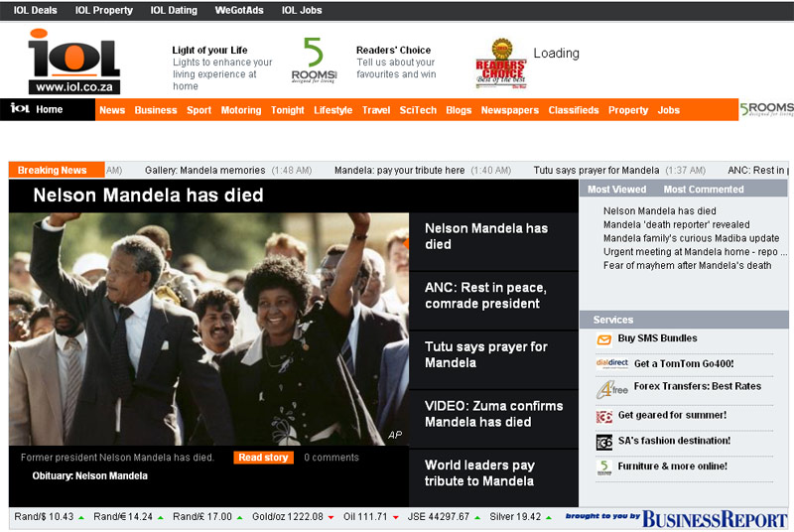This screenshot has height=532, width=794.
Task: Click the 4free logo next to Forex Transfers
Action: [610, 390]
